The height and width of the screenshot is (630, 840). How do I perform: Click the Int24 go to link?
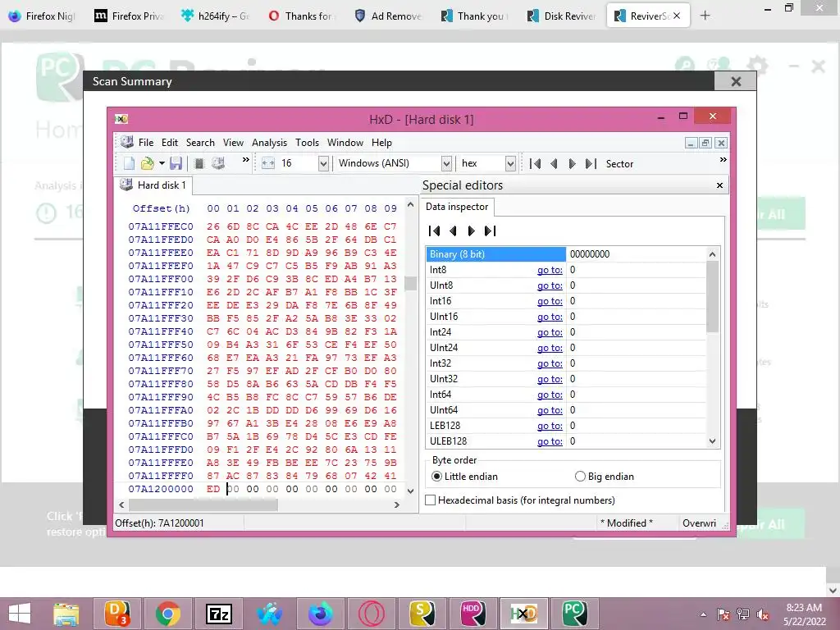(550, 332)
